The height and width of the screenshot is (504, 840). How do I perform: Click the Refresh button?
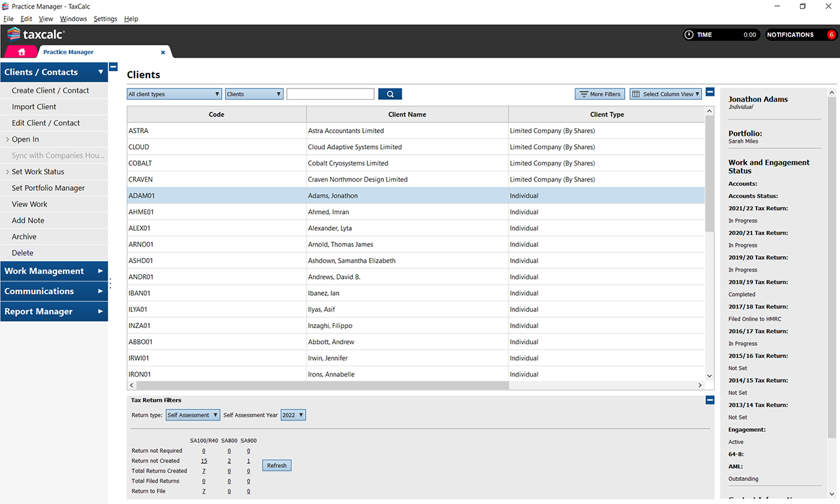pyautogui.click(x=276, y=465)
